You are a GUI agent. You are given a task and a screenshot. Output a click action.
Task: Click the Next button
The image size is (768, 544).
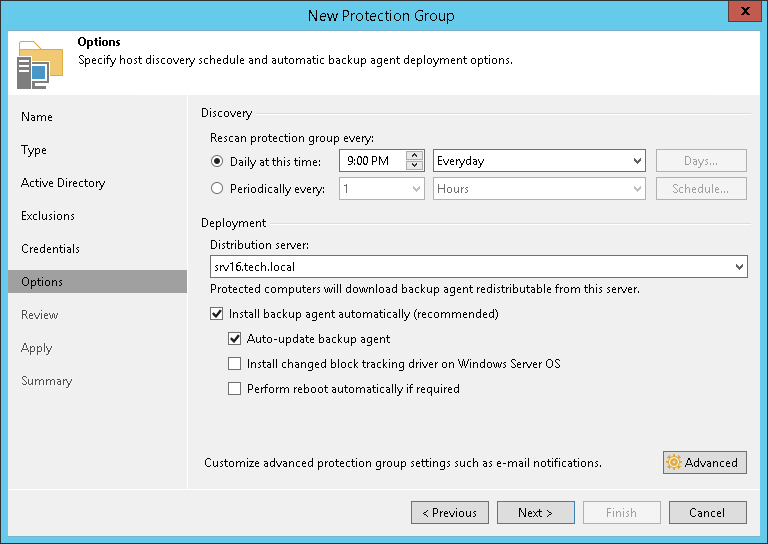[535, 513]
